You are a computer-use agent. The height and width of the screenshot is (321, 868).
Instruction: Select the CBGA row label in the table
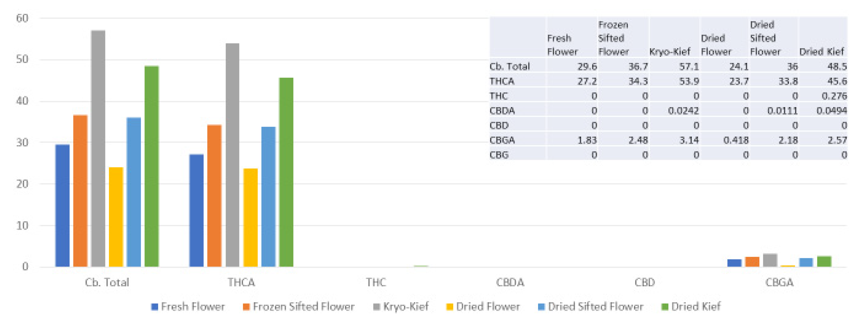click(x=502, y=140)
